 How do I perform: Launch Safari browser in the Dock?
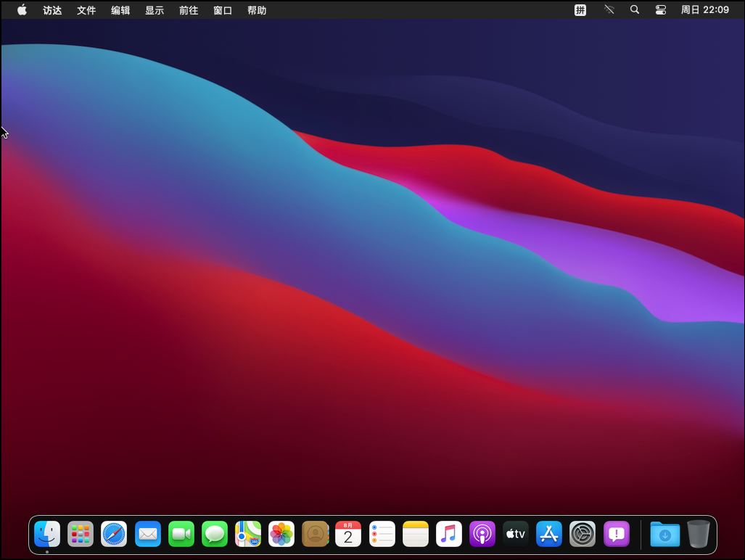pyautogui.click(x=114, y=534)
